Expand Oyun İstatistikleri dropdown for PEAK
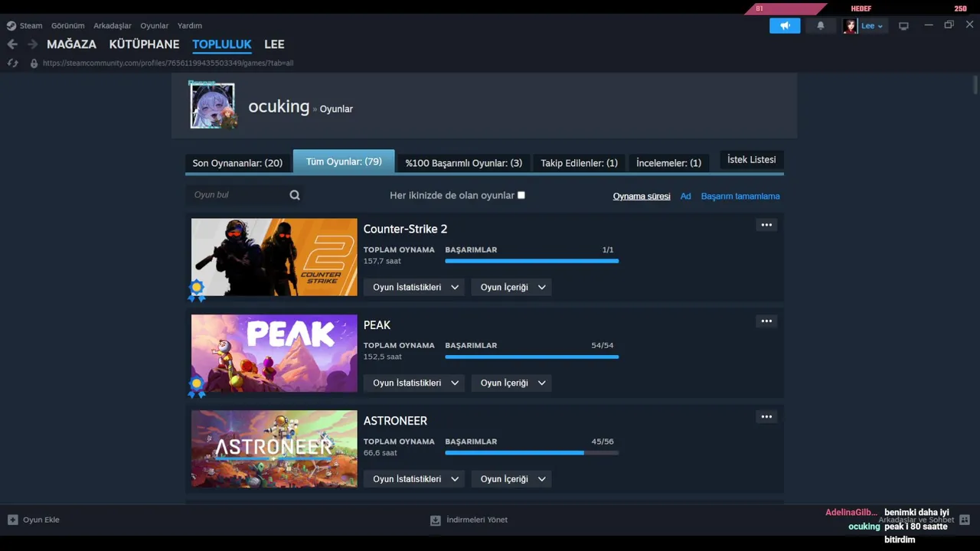Viewport: 980px width, 551px height. tap(414, 383)
